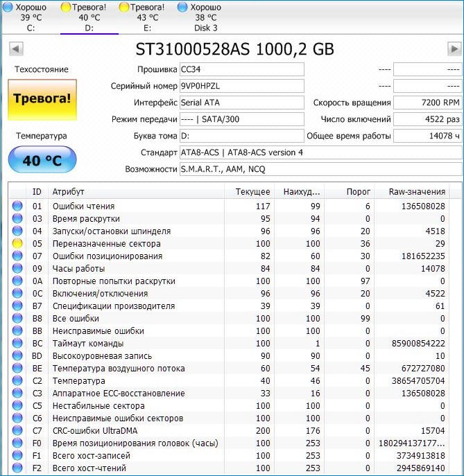Click the yellow Тревога! health status button
The width and height of the screenshot is (464, 476).
[42, 98]
